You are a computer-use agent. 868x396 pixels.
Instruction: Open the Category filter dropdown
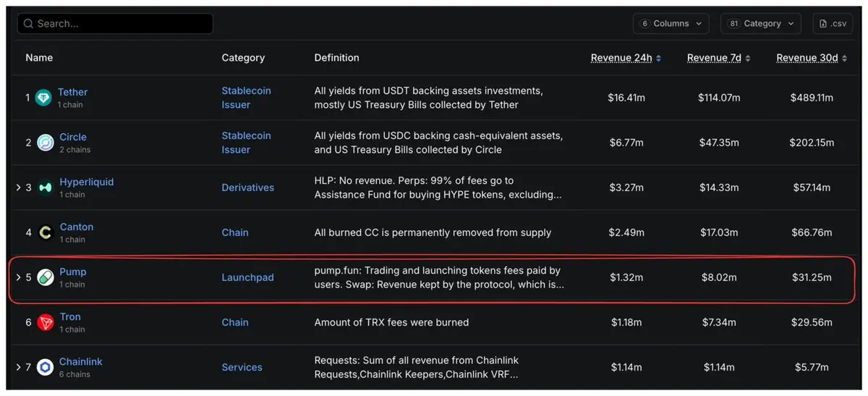click(x=760, y=24)
